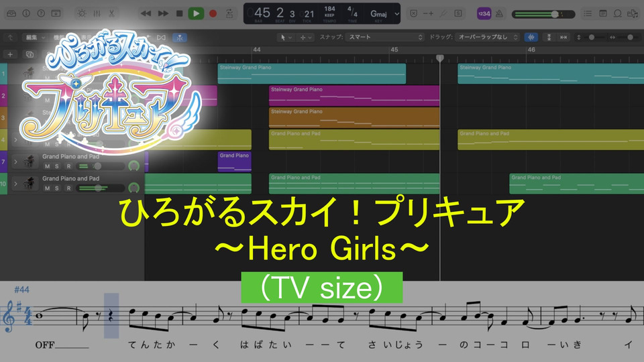Screen dimensions: 644x362
Task: Open Quick Help question mark icon
Action: [x=41, y=13]
